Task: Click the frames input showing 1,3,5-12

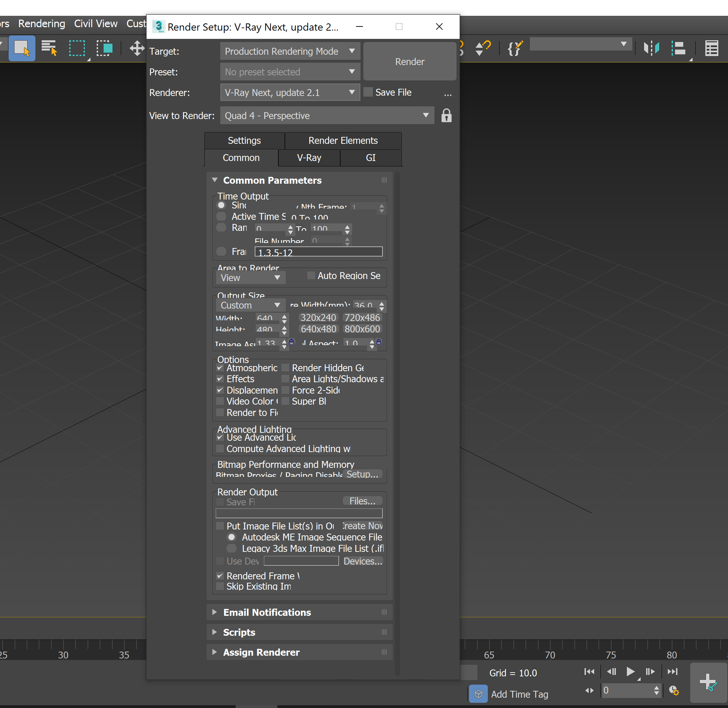Action: [x=318, y=252]
